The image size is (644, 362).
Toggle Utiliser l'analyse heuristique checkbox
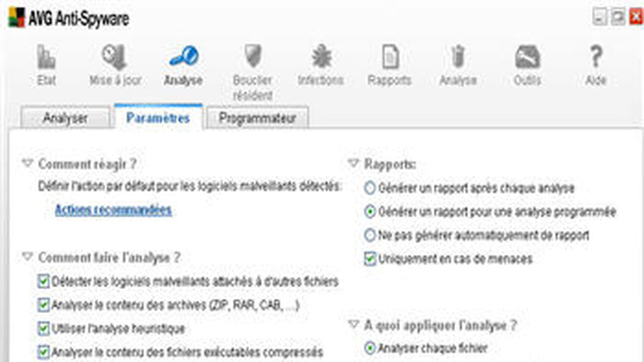[x=43, y=329]
